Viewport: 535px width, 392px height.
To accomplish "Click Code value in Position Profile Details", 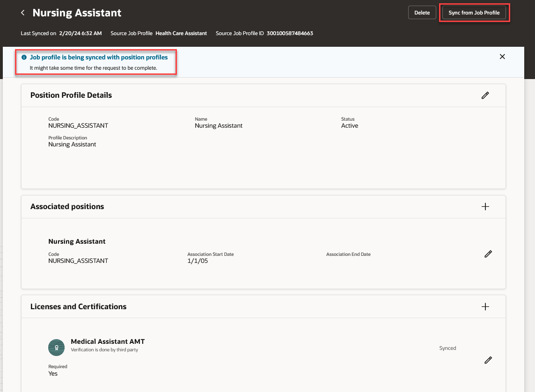I will coord(78,125).
